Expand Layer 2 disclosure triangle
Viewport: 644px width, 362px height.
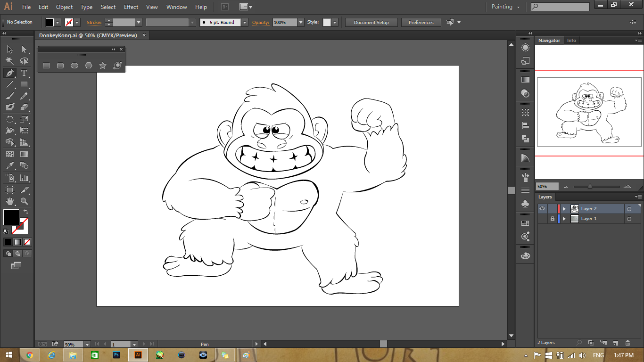coord(564,209)
